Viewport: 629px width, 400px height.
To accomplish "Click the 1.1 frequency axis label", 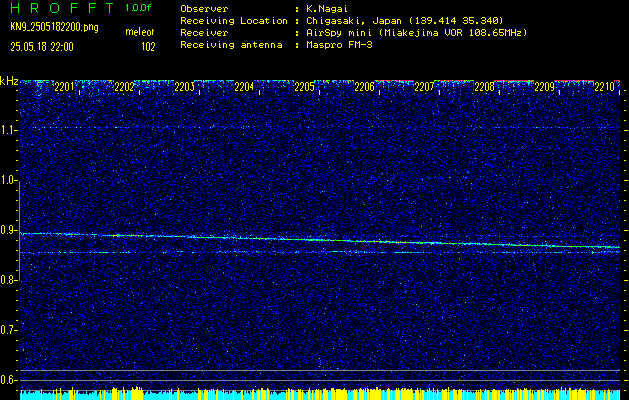I will pos(8,131).
